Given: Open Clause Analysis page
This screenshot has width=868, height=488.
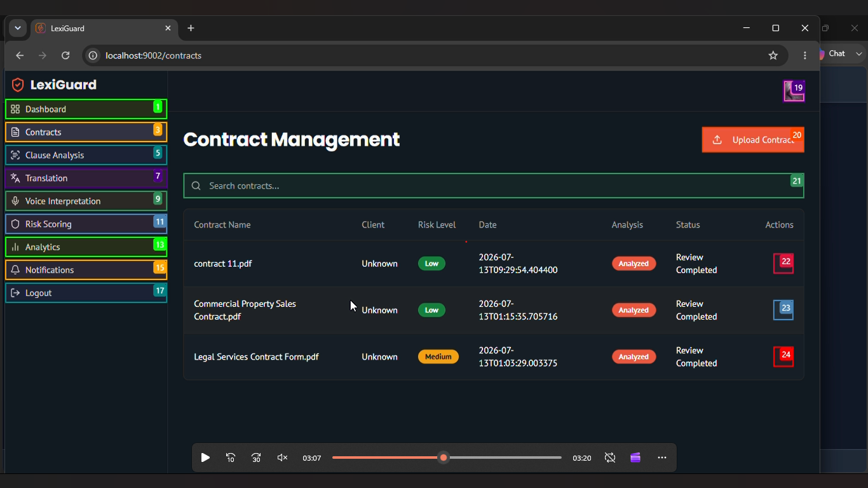Looking at the screenshot, I should pyautogui.click(x=86, y=155).
